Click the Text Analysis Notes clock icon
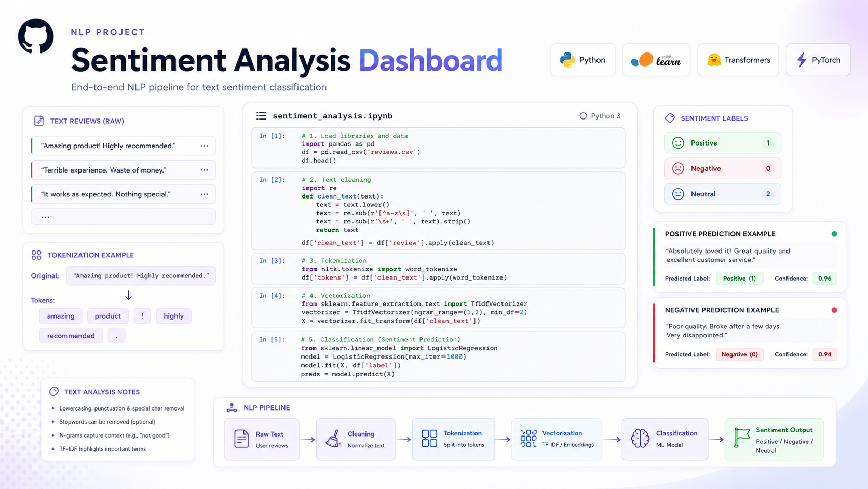 click(54, 392)
